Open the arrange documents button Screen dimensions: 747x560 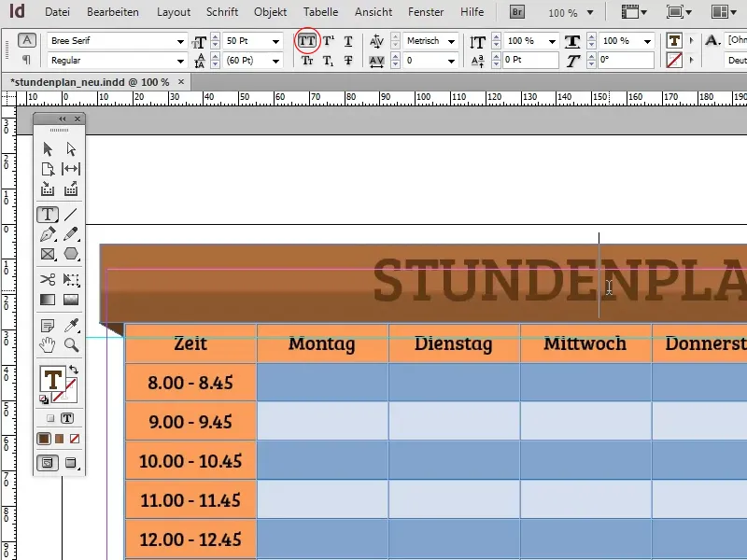click(x=725, y=12)
